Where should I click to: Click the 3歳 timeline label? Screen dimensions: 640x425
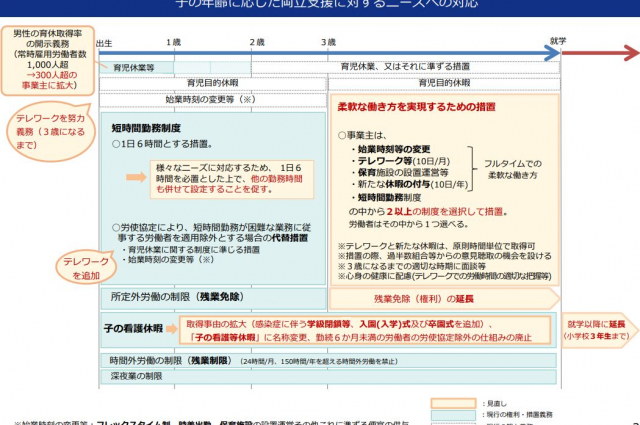329,42
